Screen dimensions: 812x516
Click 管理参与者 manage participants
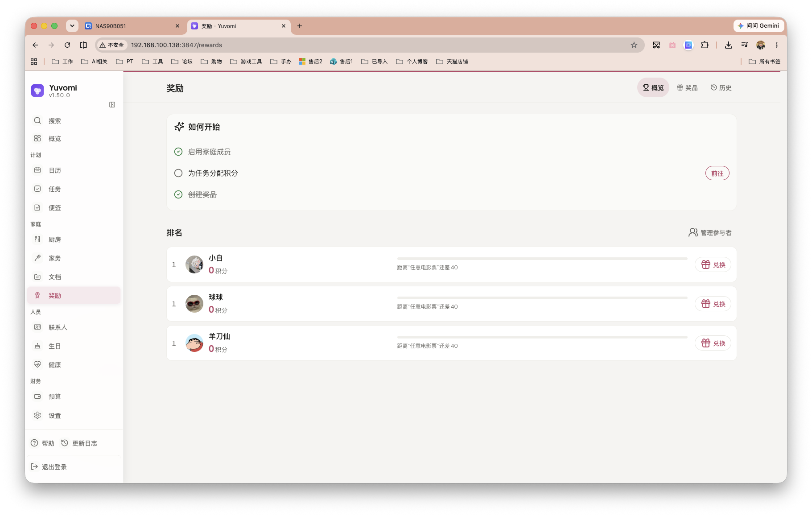pos(710,232)
